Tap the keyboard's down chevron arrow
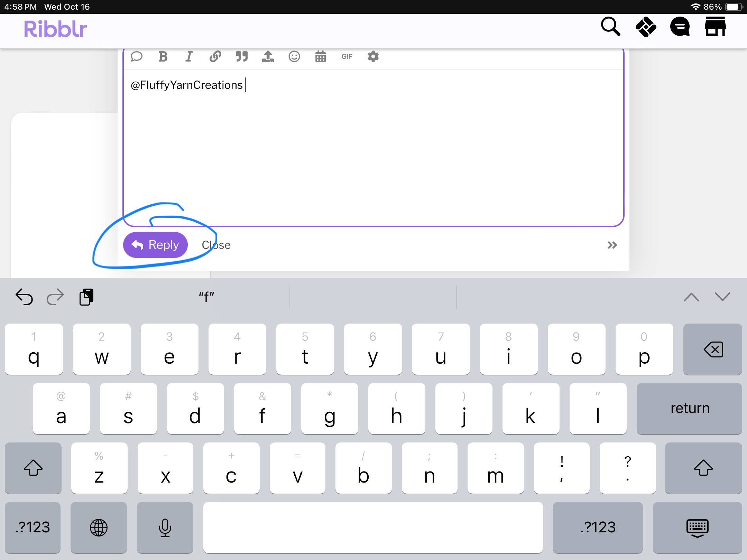Image resolution: width=747 pixels, height=560 pixels. [x=722, y=297]
